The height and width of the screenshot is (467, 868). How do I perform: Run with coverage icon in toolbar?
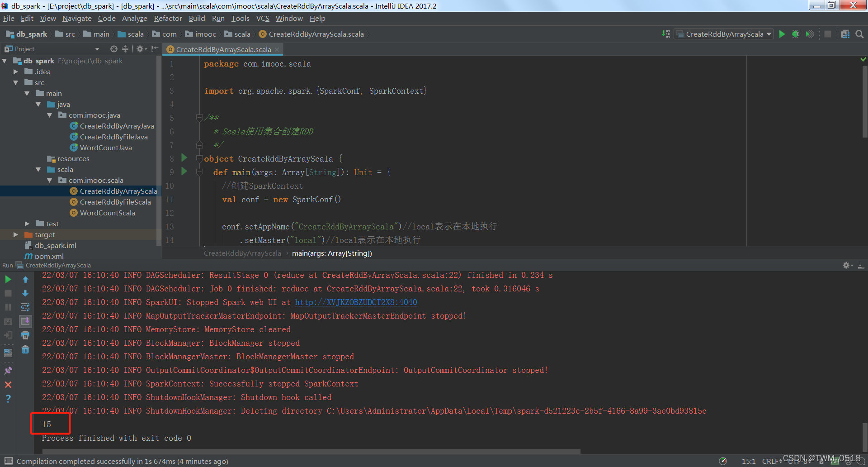tap(810, 34)
